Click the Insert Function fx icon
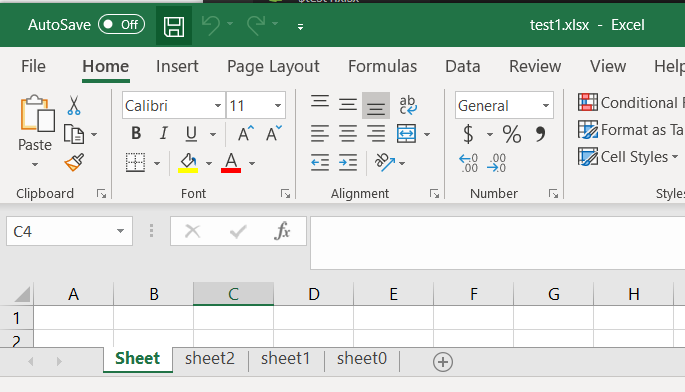685x392 pixels. (282, 231)
